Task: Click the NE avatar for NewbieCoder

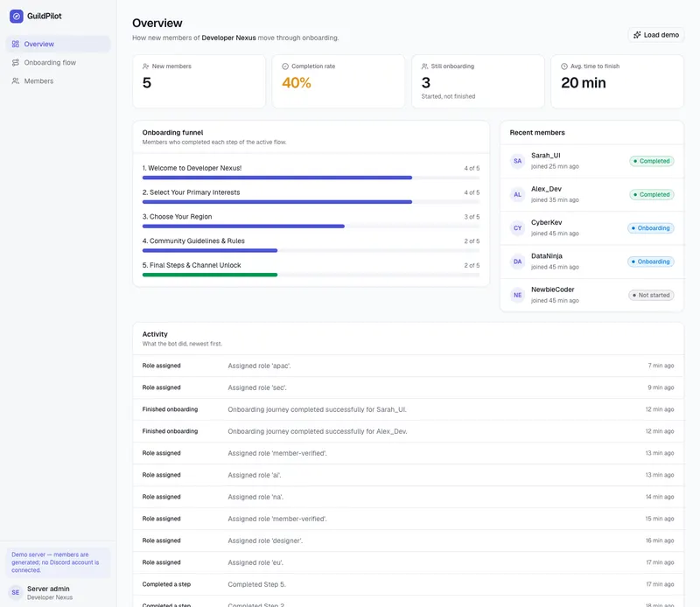Action: click(517, 295)
